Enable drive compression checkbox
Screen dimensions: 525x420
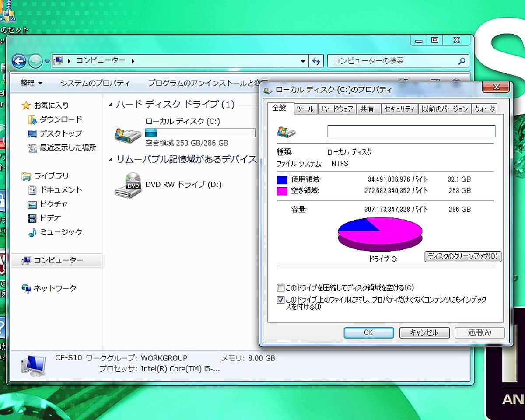pyautogui.click(x=280, y=288)
